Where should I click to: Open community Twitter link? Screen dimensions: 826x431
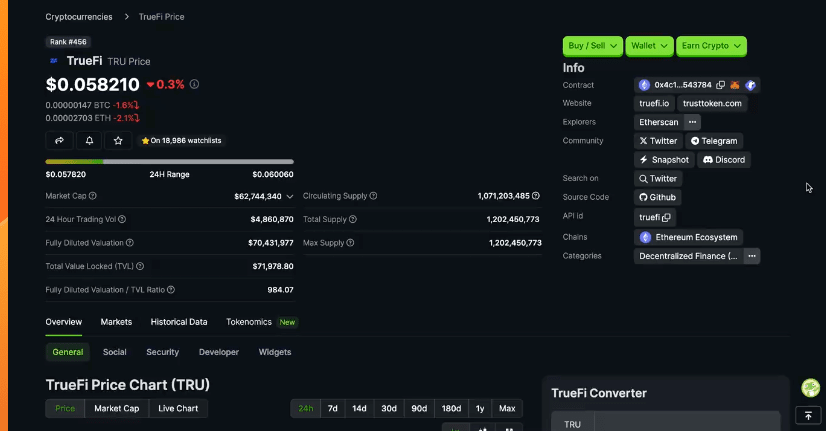658,141
